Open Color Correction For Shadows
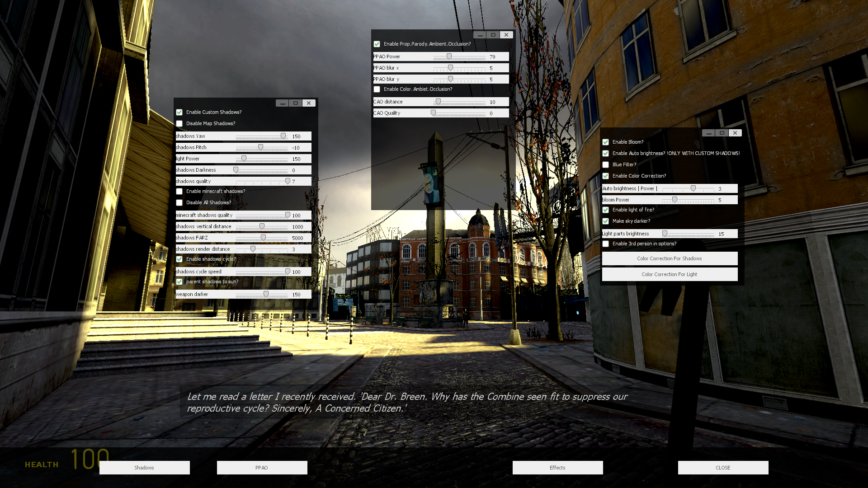The image size is (868, 488). coord(670,258)
